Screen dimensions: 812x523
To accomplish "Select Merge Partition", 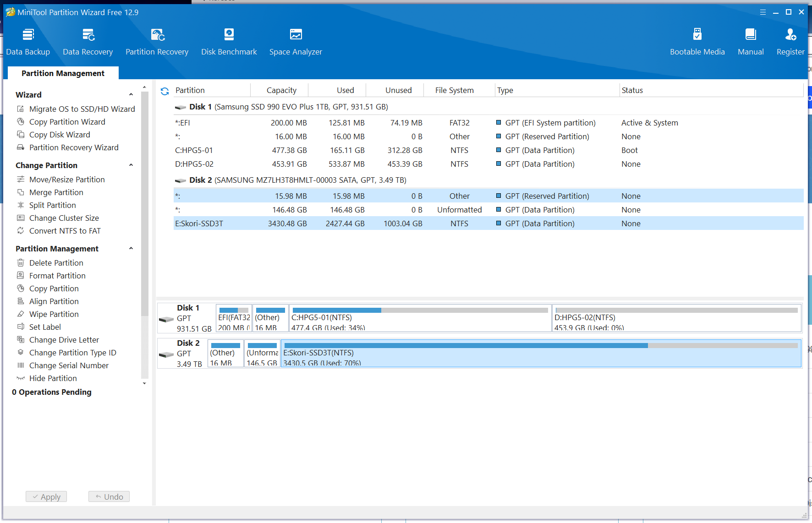I will click(x=56, y=192).
